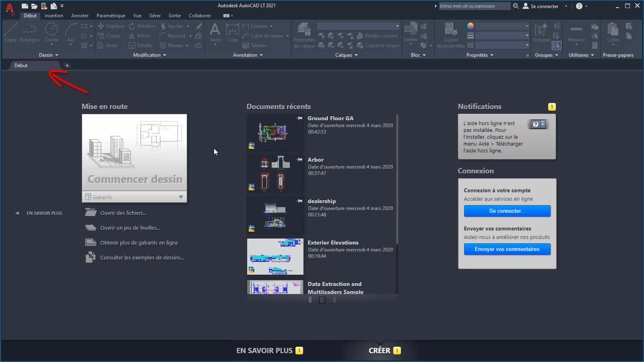
Task: Open the Vue ribbon tab
Action: 137,16
